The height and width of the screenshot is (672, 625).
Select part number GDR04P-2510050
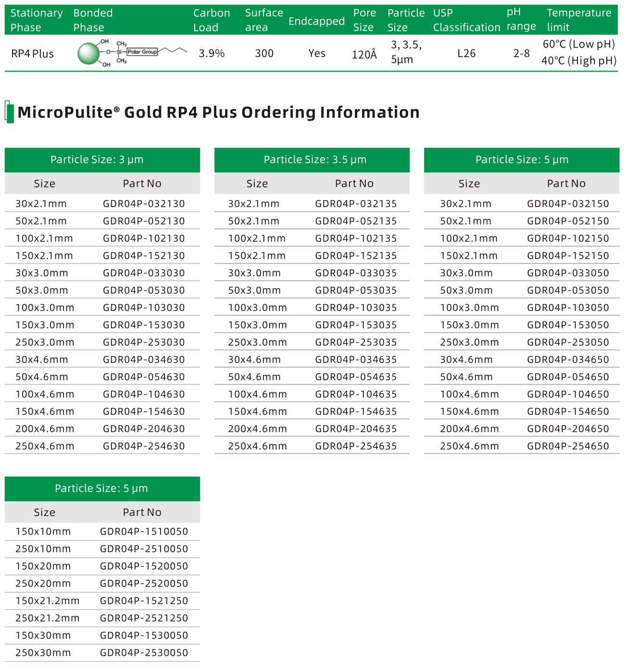pos(144,549)
